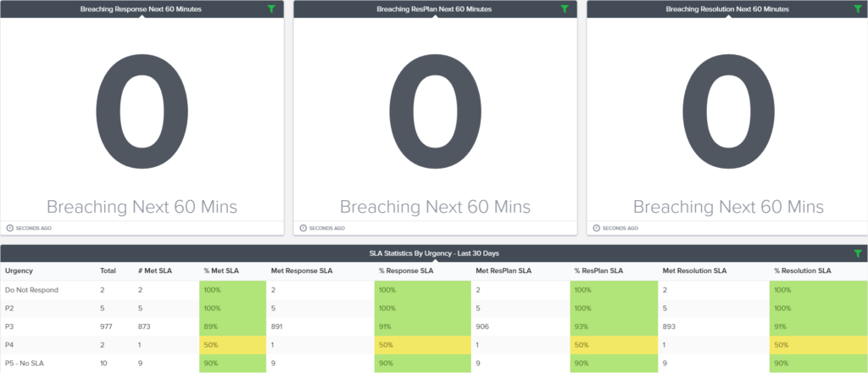Click the % Met SLA column header
Screen dimensions: 868x373
click(x=220, y=271)
